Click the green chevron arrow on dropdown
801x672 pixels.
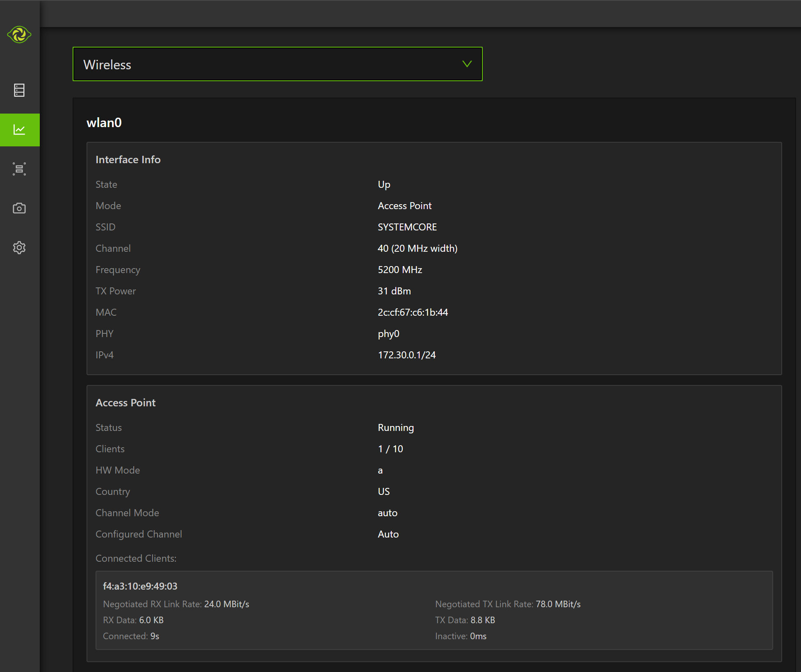pos(467,64)
